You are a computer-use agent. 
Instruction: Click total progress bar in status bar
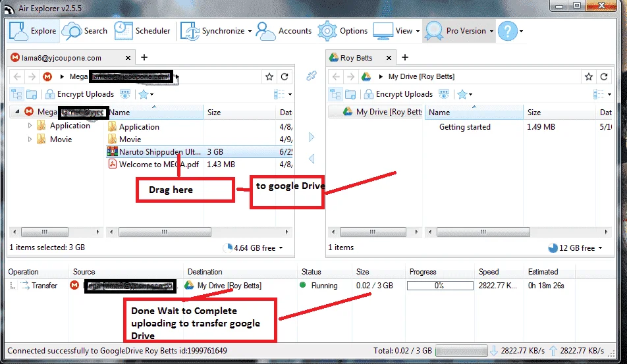click(461, 351)
